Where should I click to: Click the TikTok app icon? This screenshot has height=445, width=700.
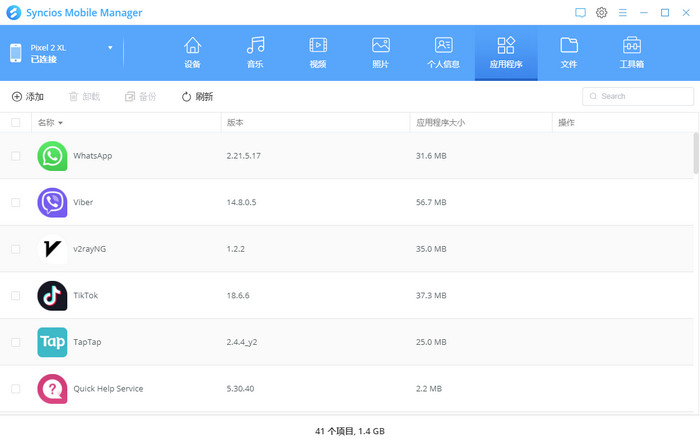pos(52,295)
